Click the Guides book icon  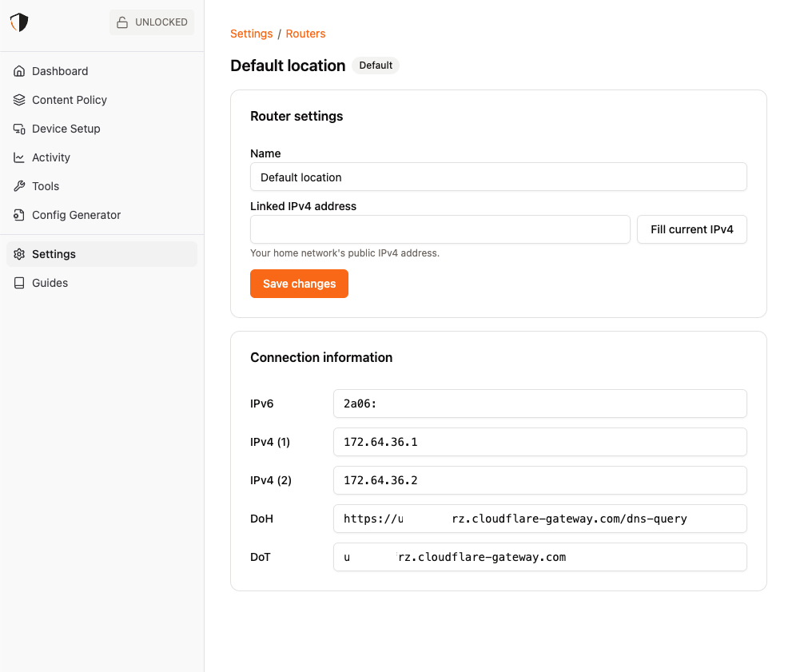pos(19,283)
